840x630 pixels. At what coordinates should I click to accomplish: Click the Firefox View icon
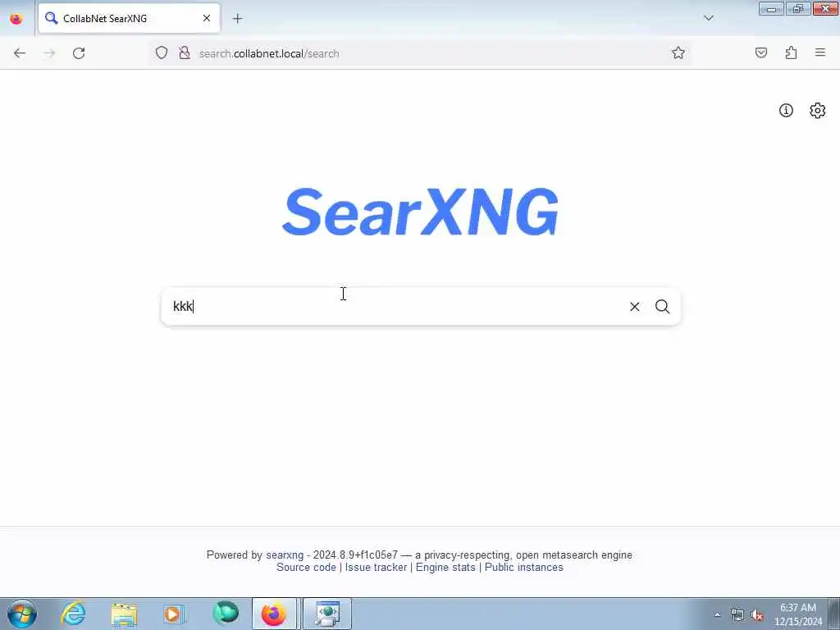tap(16, 19)
